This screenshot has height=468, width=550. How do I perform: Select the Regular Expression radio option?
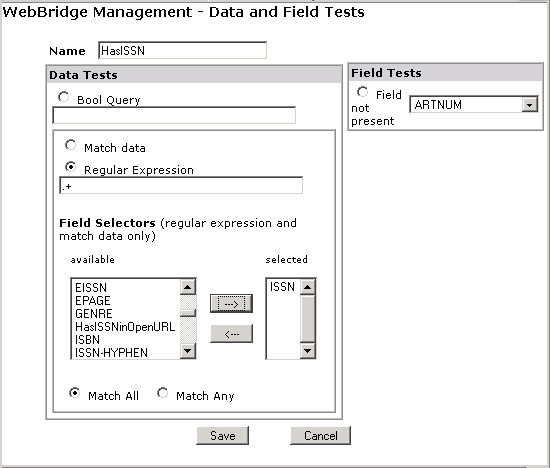pyautogui.click(x=71, y=167)
